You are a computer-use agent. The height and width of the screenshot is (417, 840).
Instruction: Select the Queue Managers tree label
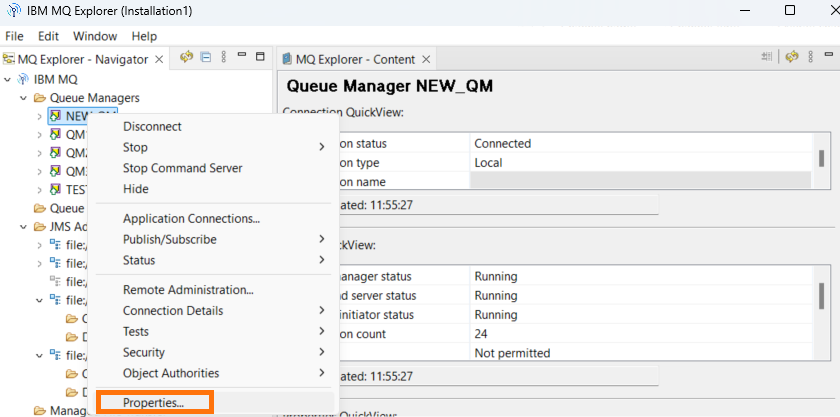click(x=95, y=98)
